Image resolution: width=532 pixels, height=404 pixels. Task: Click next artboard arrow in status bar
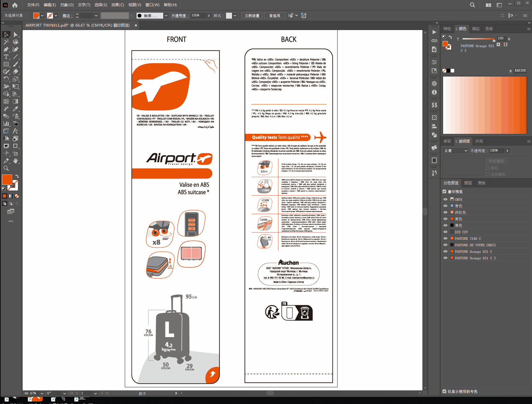pyautogui.click(x=102, y=393)
